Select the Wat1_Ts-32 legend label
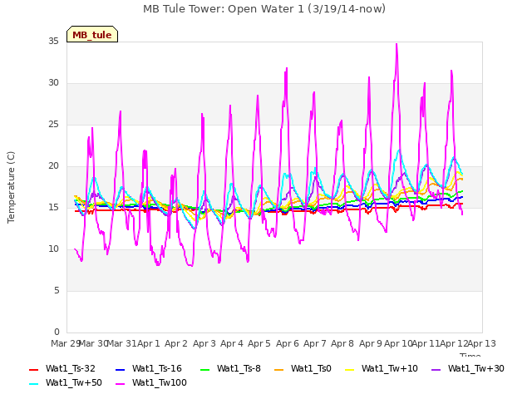 (x=71, y=368)
